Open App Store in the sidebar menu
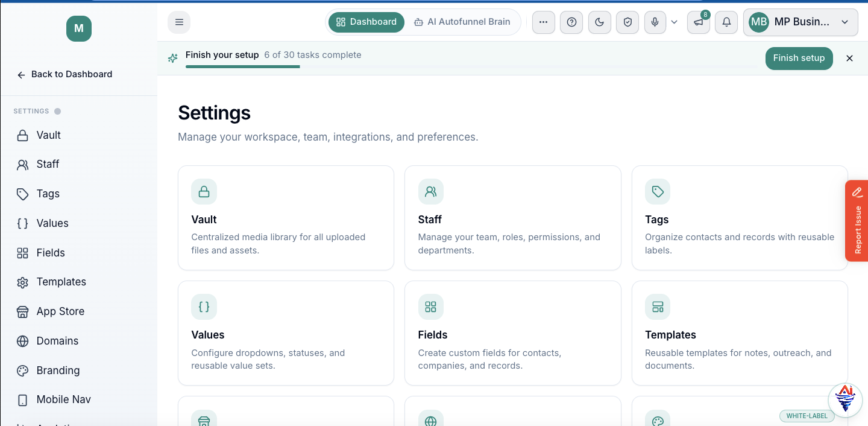Image resolution: width=868 pixels, height=426 pixels. [x=78, y=311]
